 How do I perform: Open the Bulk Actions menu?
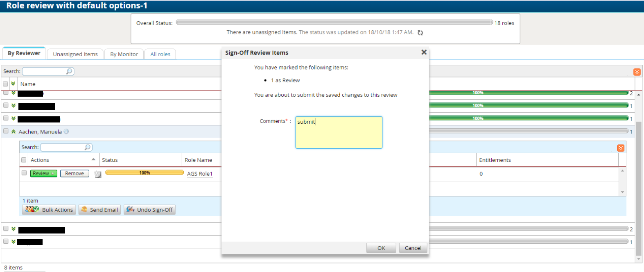click(x=49, y=210)
